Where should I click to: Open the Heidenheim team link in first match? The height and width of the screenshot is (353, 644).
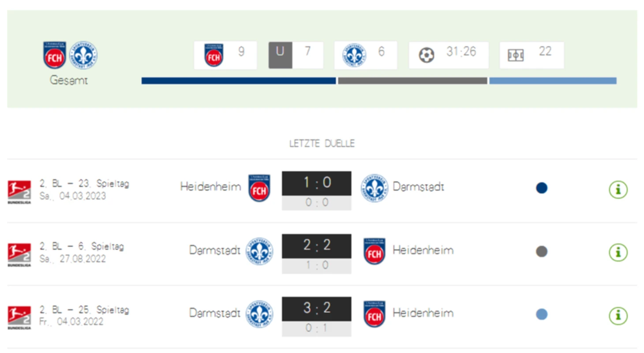(210, 187)
